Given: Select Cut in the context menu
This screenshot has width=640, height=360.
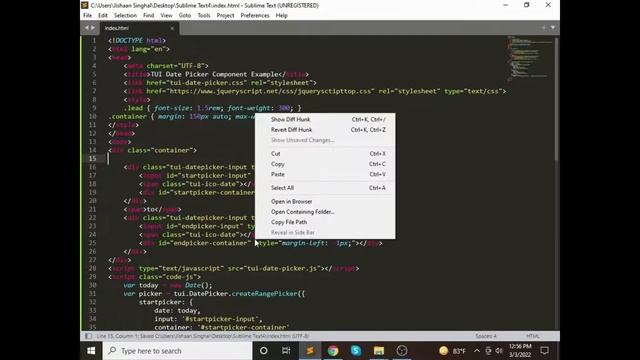Looking at the screenshot, I should (325, 153).
